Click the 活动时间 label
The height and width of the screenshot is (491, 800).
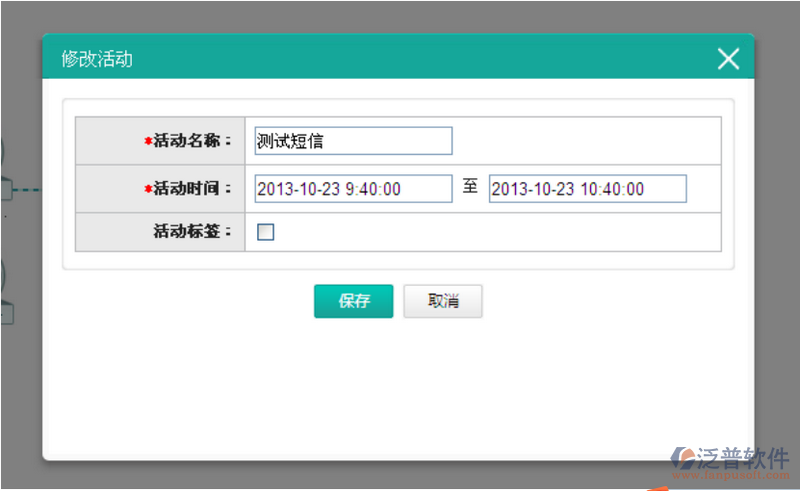192,189
